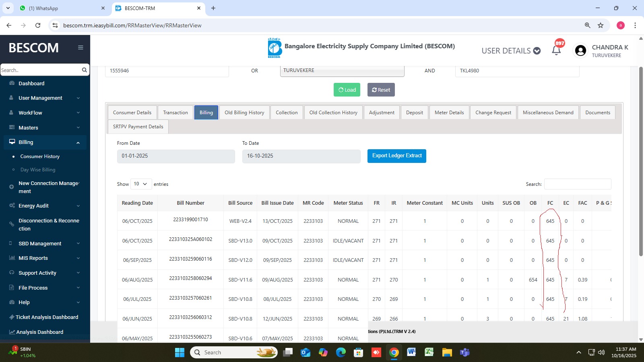Open the Ticket Analysis Dashboard item
The image size is (644, 362).
point(47,317)
